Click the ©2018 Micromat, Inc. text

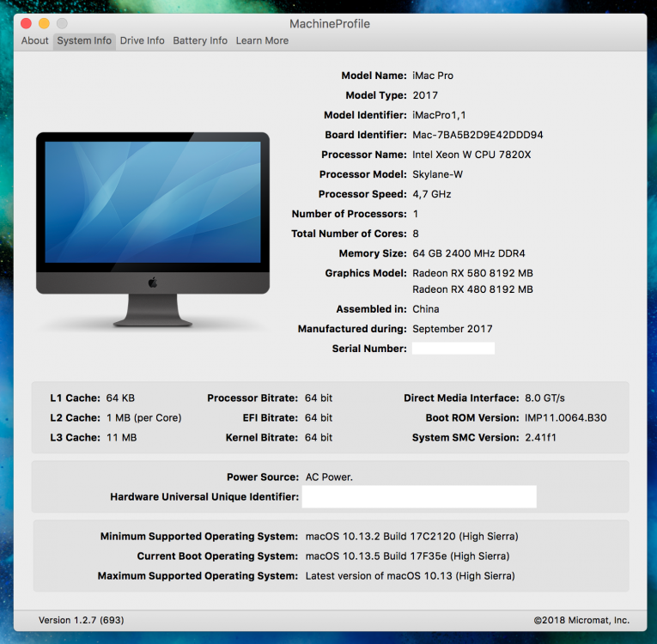pyautogui.click(x=581, y=620)
